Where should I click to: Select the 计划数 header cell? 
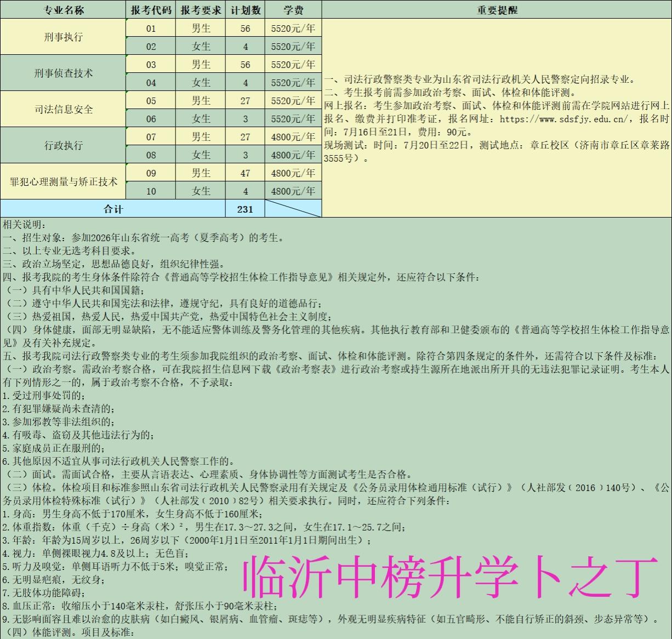[245, 10]
